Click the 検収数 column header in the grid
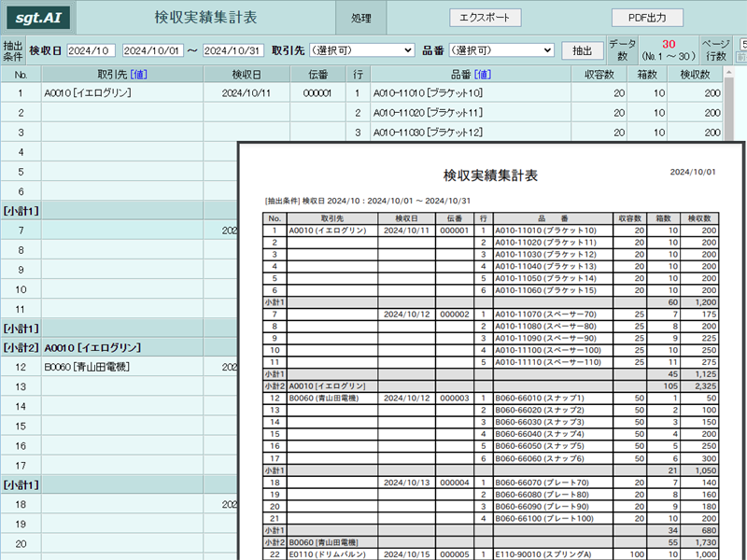The height and width of the screenshot is (560, 747). coord(695,75)
